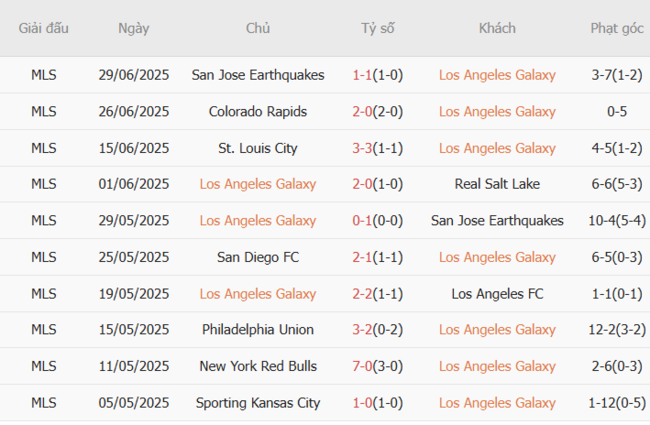This screenshot has height=425, width=650.
Task: Click the Los Angeles FC away team
Action: [x=497, y=293]
